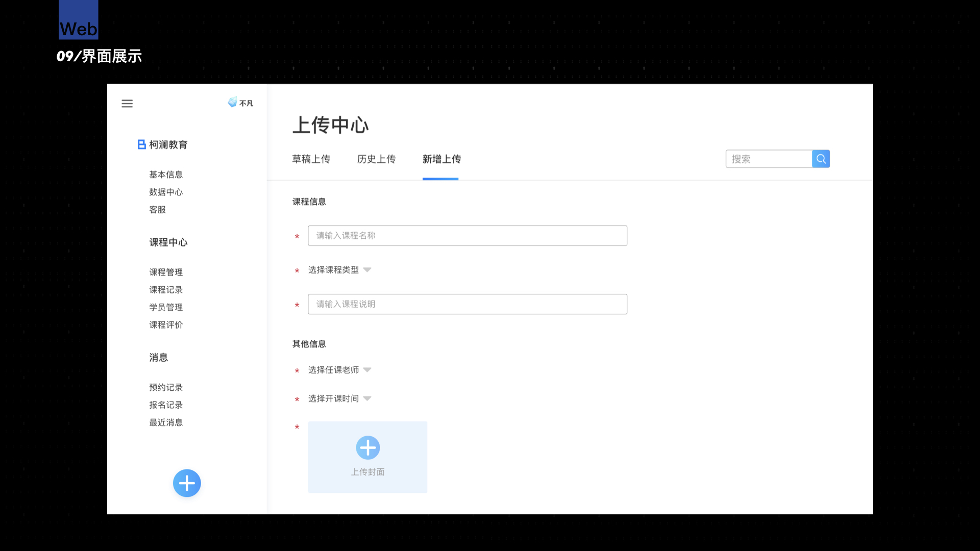Switch to the 历史上传 tab
The image size is (980, 551).
point(376,159)
